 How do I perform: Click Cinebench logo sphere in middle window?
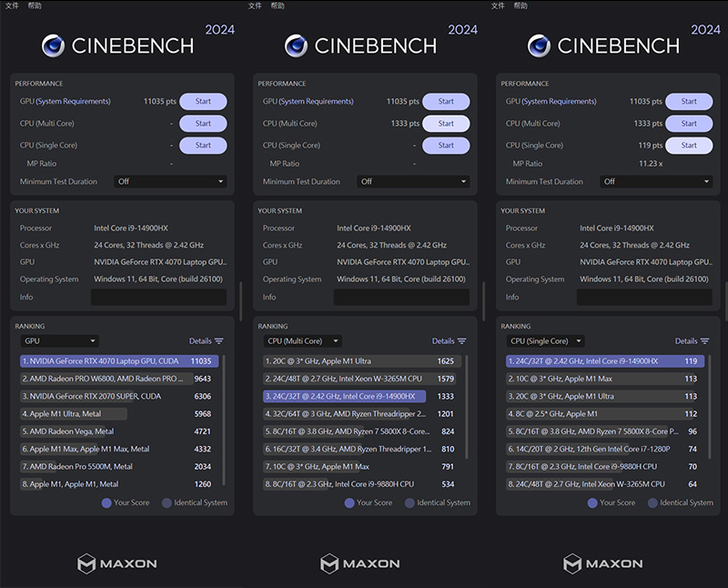[296, 46]
